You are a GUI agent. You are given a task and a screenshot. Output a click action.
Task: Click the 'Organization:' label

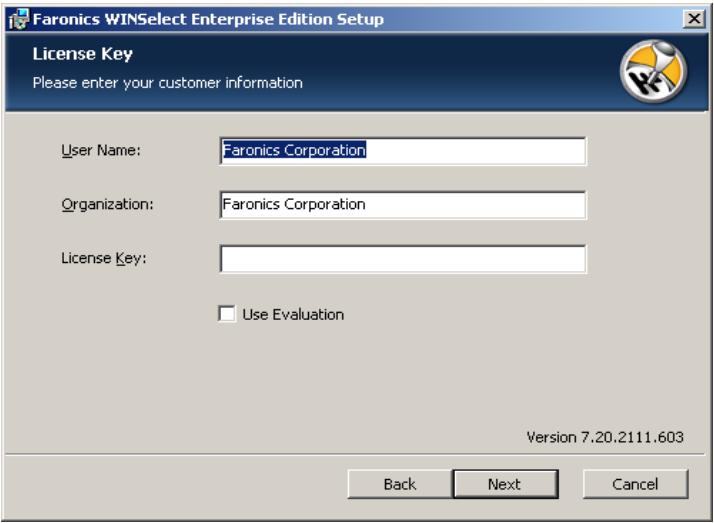[107, 204]
